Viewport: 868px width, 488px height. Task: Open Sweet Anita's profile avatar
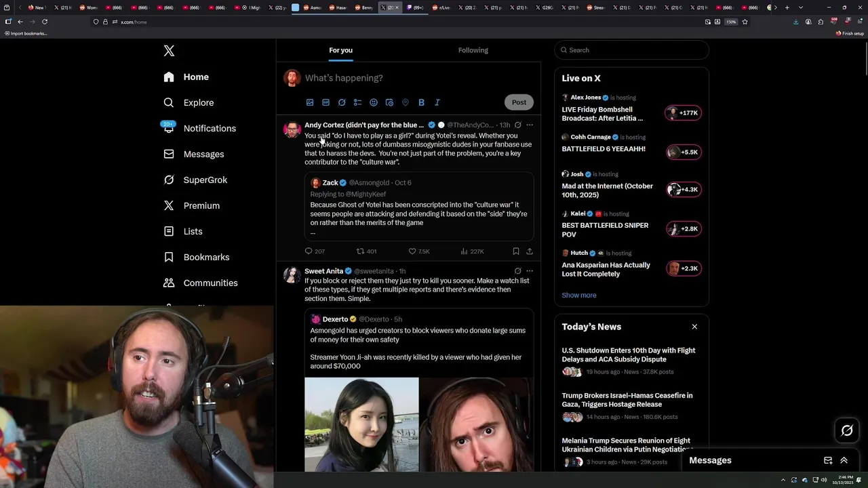click(292, 275)
